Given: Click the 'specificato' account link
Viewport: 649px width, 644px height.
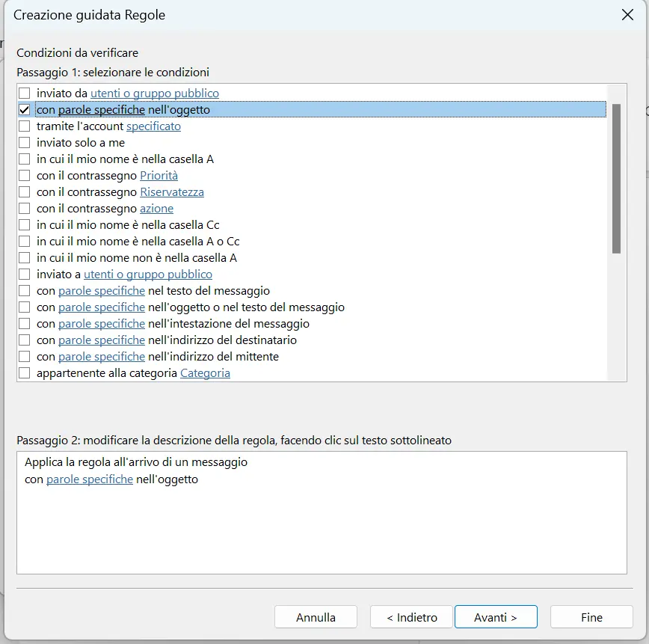Looking at the screenshot, I should click(x=153, y=126).
